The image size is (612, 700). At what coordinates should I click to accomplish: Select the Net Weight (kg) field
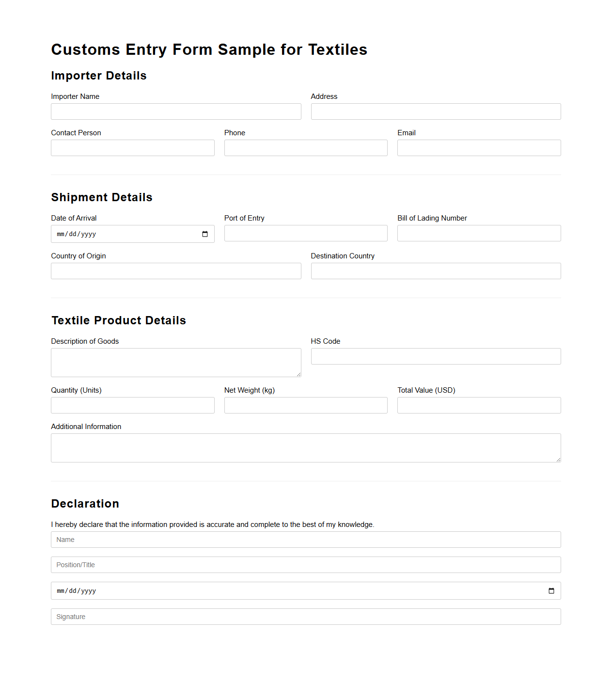[305, 405]
